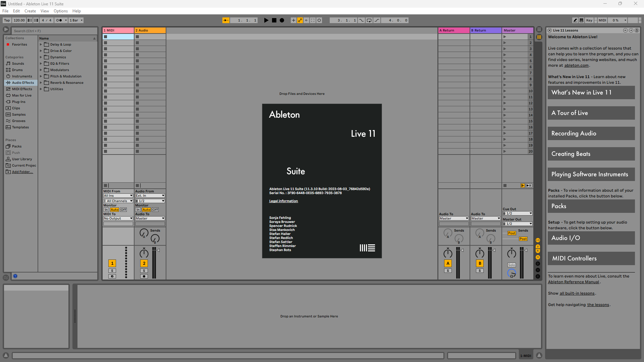Click the Nudge tempo down button
This screenshot has height=362, width=644.
(x=30, y=20)
